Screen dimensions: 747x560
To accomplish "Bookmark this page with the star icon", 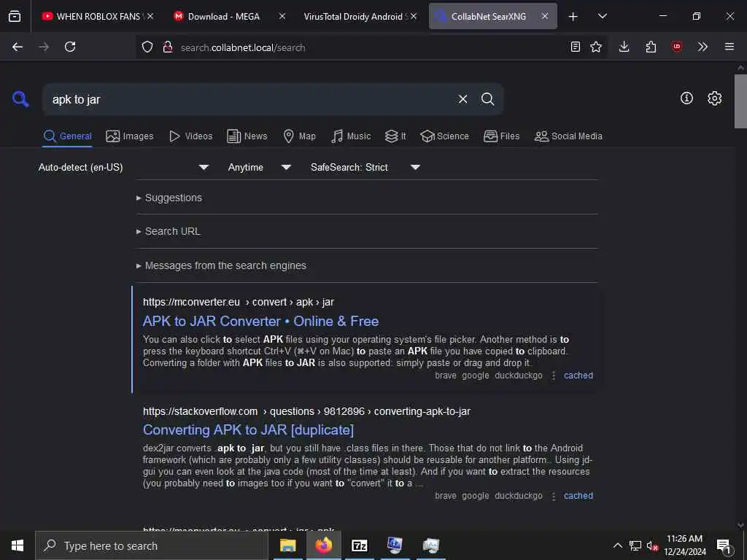I will click(596, 47).
